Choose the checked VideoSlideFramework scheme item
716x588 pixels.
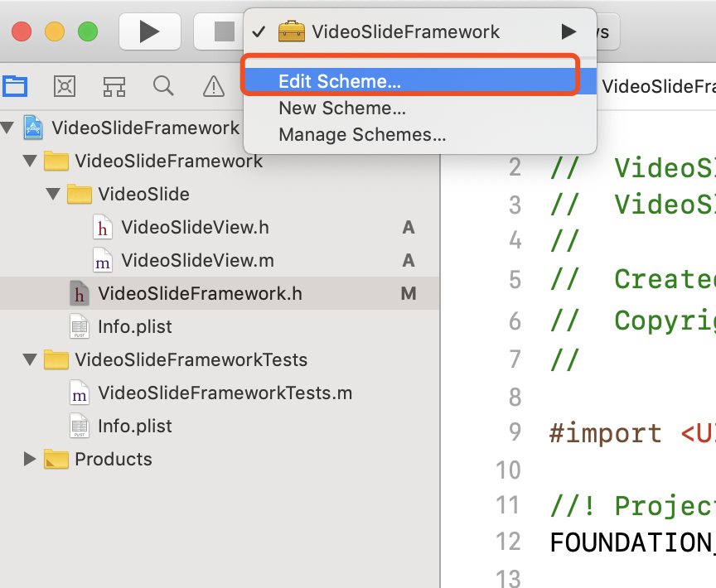pos(420,32)
